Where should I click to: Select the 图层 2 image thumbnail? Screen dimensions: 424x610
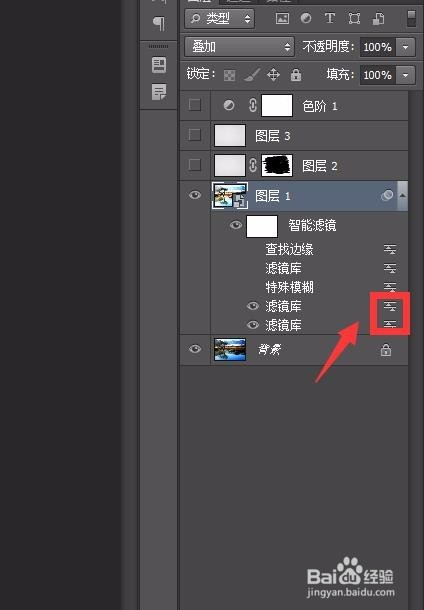coord(230,165)
